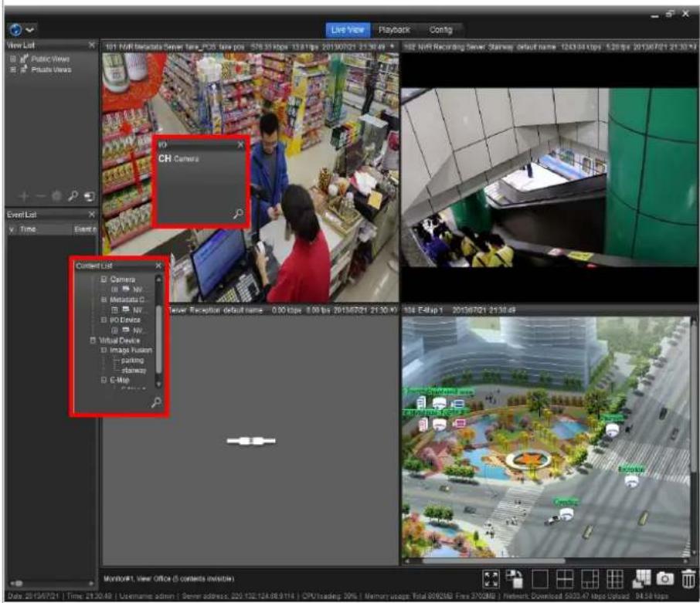The height and width of the screenshot is (603, 700).
Task: Close the View List panel
Action: tap(91, 45)
